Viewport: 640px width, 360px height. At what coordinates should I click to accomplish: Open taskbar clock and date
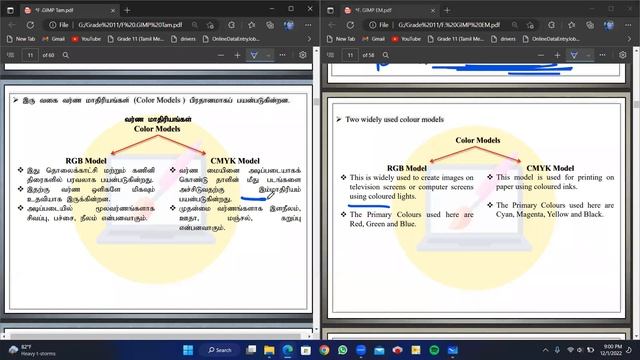(611, 350)
